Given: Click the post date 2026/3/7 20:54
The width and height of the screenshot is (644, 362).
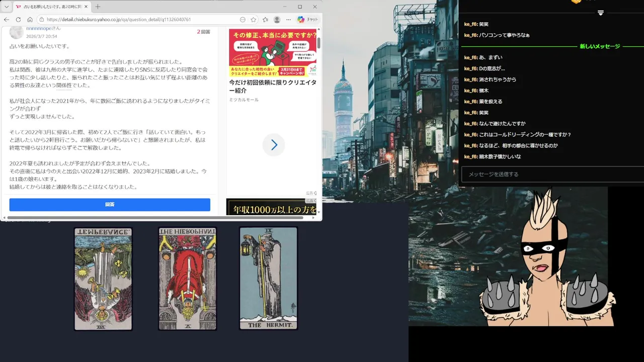Looking at the screenshot, I should coord(41,36).
